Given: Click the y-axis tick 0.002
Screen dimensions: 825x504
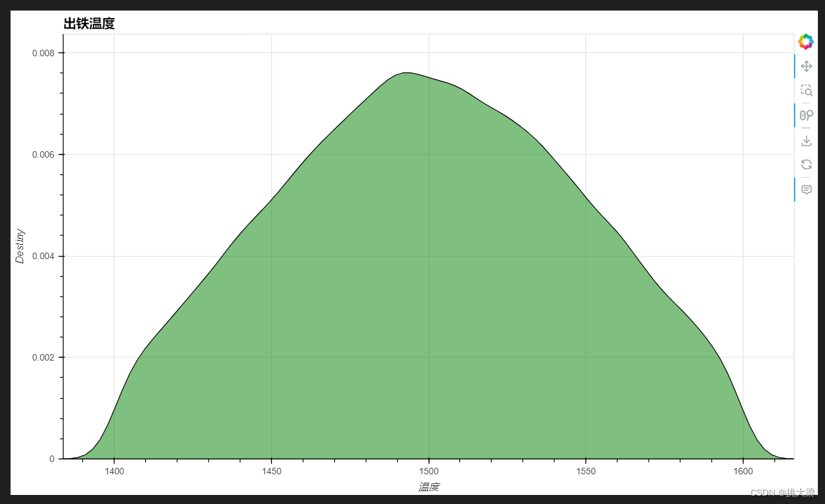Looking at the screenshot, I should point(43,357).
